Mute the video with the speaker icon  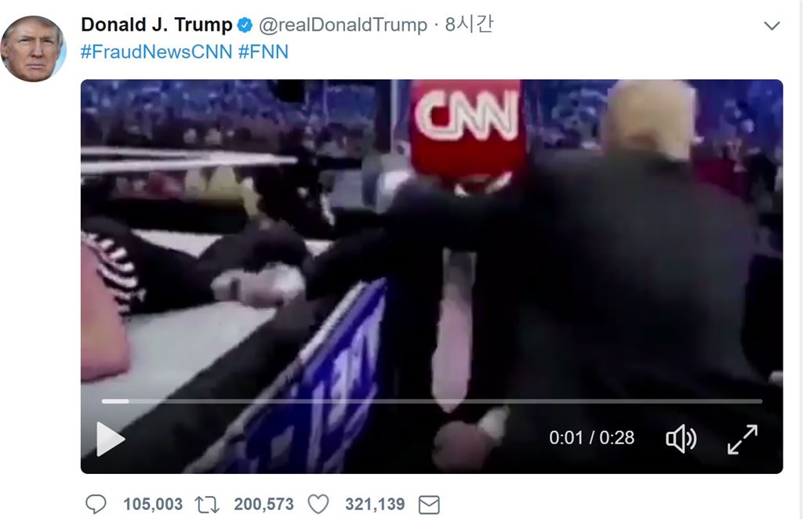coord(681,439)
